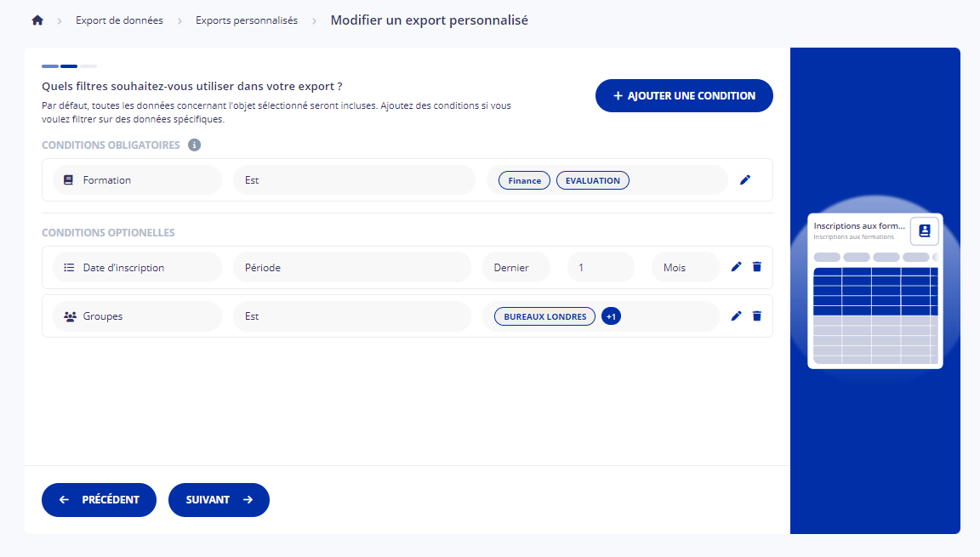Edit the Date d'inscription condition
Screen dimensions: 980x557
(737, 267)
